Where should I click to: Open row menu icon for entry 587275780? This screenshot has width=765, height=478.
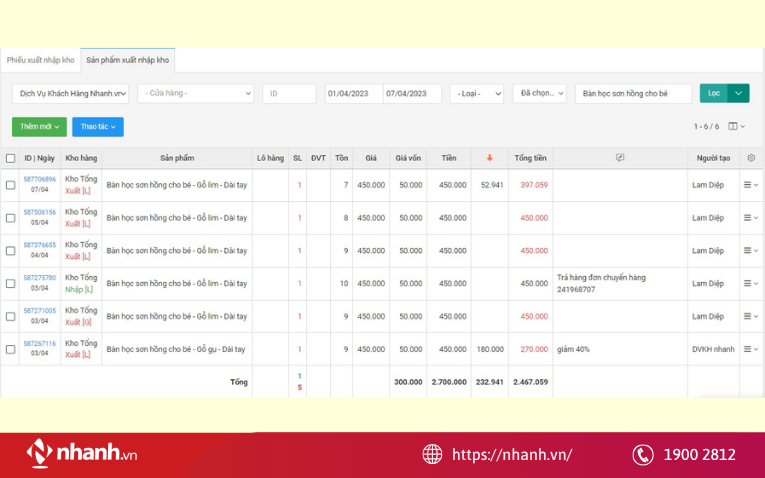pos(750,283)
